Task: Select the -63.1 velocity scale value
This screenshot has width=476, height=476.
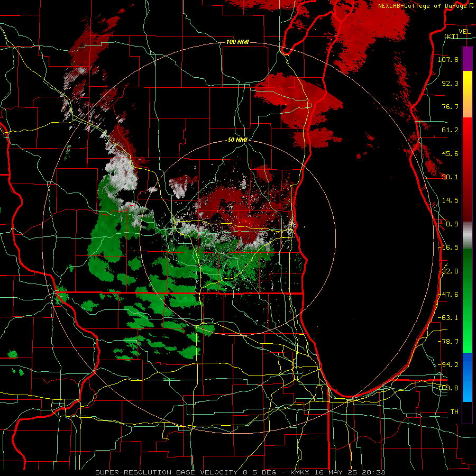Action: 448,318
